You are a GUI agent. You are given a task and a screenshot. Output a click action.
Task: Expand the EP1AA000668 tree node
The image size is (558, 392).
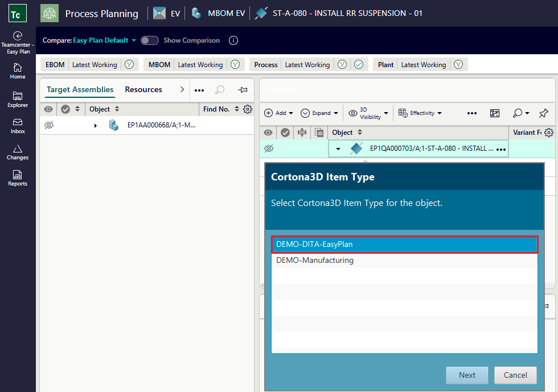pos(96,125)
